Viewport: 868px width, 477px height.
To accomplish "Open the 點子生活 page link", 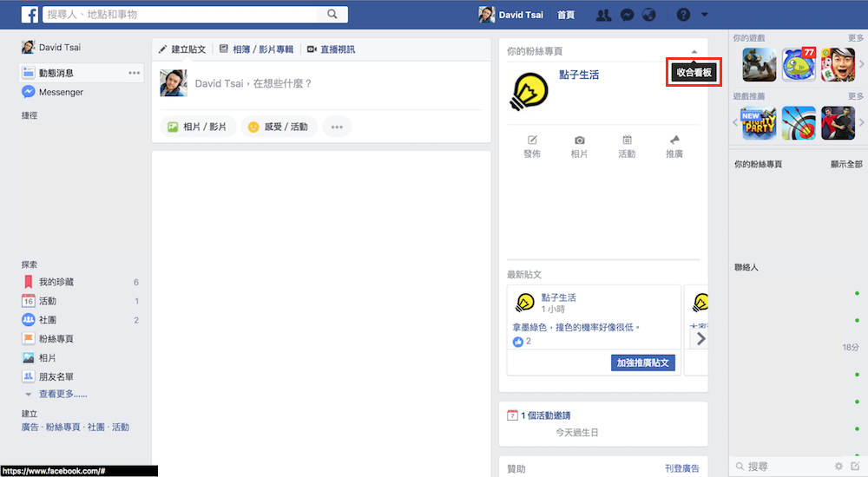I will point(579,75).
